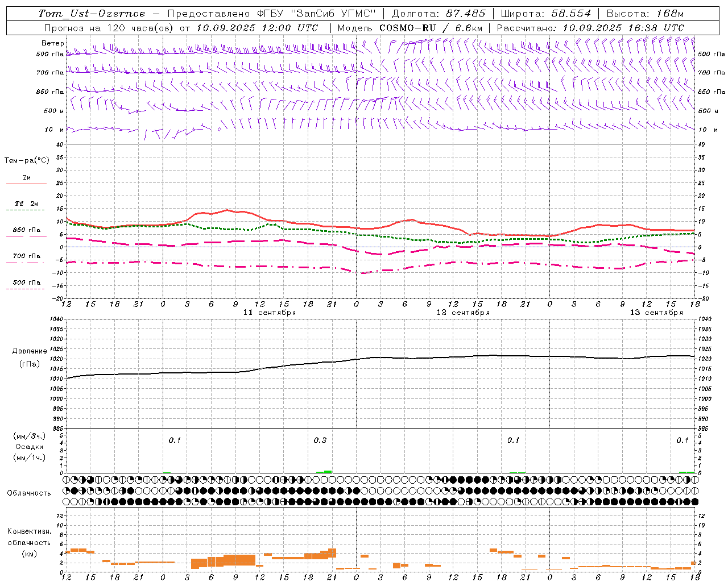Click the "(км)" convective height unit label

pyautogui.click(x=29, y=554)
